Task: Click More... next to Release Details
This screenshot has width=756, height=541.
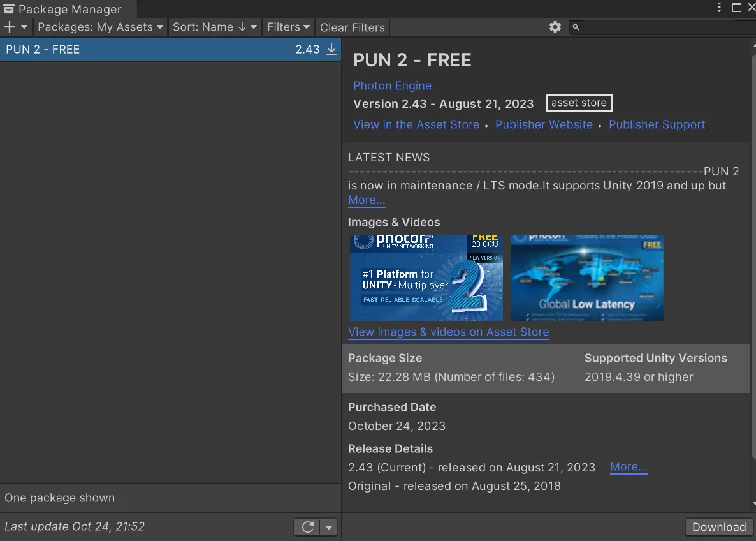Action: [629, 467]
